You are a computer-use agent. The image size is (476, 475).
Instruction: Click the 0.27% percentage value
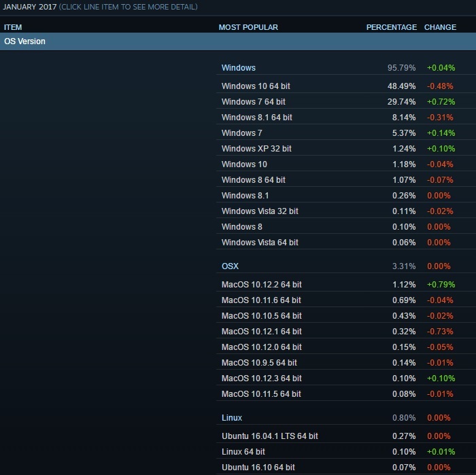pyautogui.click(x=404, y=436)
